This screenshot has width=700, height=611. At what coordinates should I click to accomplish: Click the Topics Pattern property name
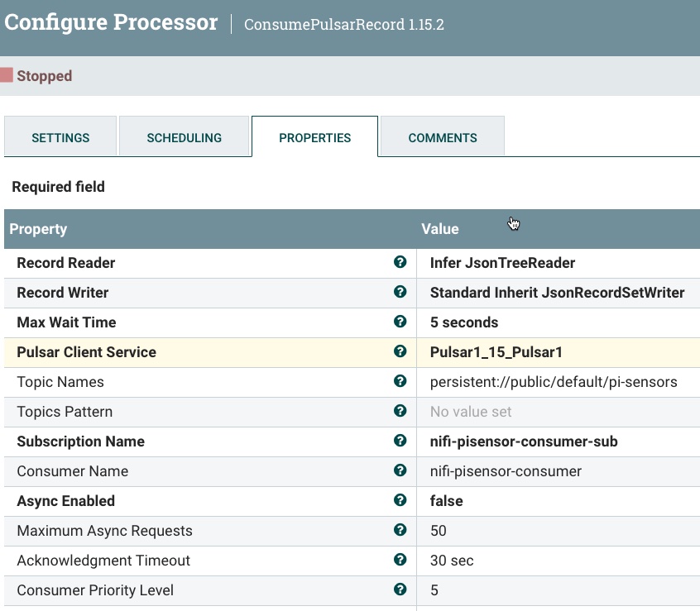(65, 412)
